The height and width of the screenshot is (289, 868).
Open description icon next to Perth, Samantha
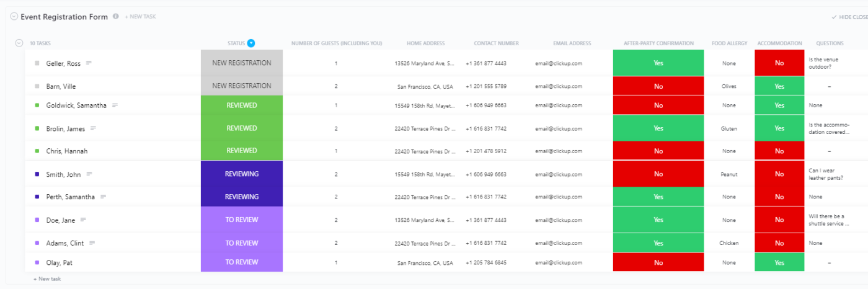point(103,197)
